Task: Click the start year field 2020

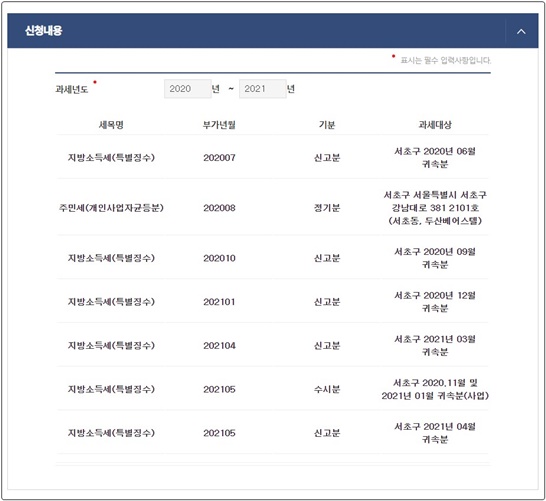Action: click(x=188, y=89)
